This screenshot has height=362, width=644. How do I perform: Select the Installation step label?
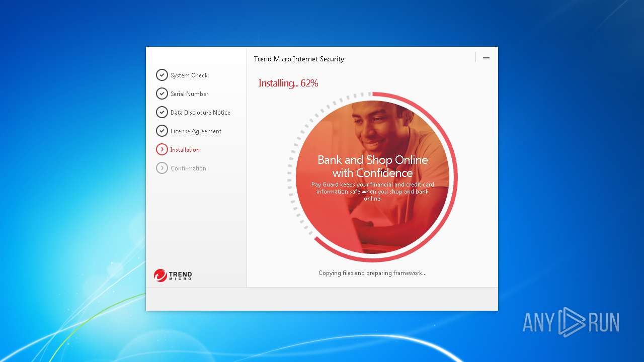pos(185,150)
